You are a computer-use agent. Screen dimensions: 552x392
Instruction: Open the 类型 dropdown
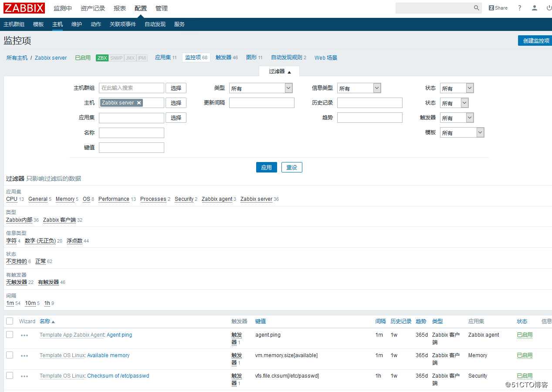[261, 88]
